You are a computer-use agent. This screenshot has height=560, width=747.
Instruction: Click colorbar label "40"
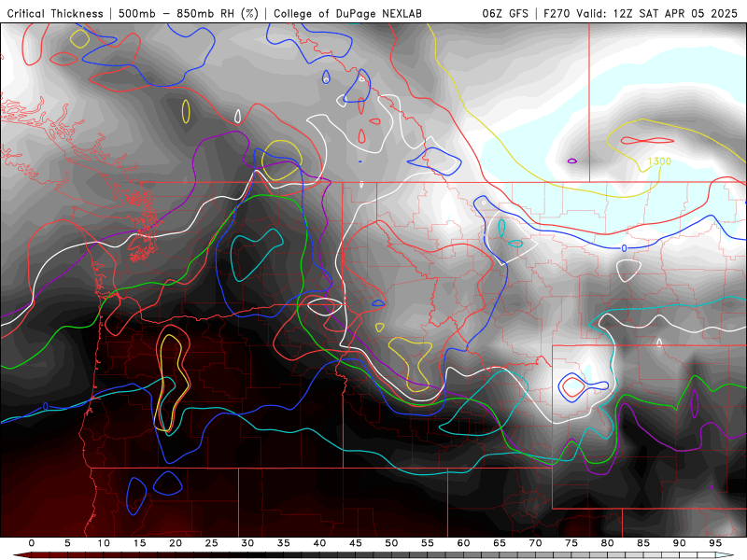coord(319,543)
